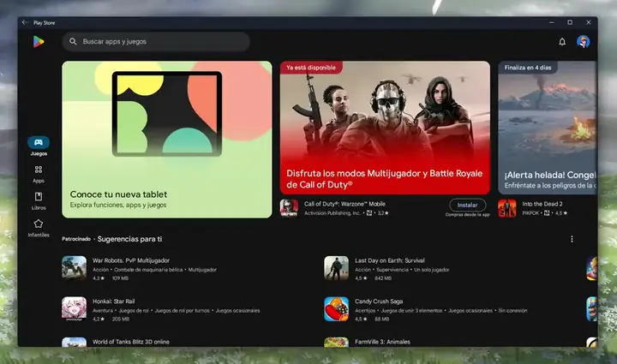The width and height of the screenshot is (617, 364).
Task: Open War Robots. PvP Multijugador title
Action: (x=131, y=260)
